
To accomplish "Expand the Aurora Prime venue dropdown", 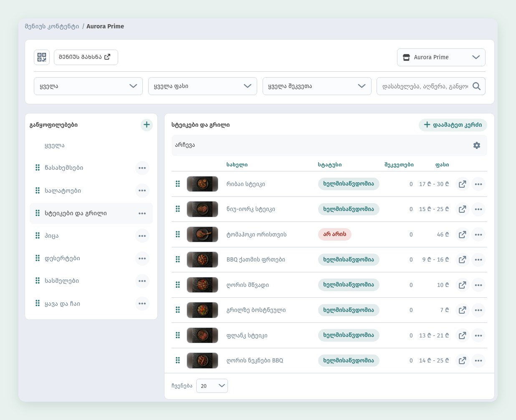I will coord(441,58).
